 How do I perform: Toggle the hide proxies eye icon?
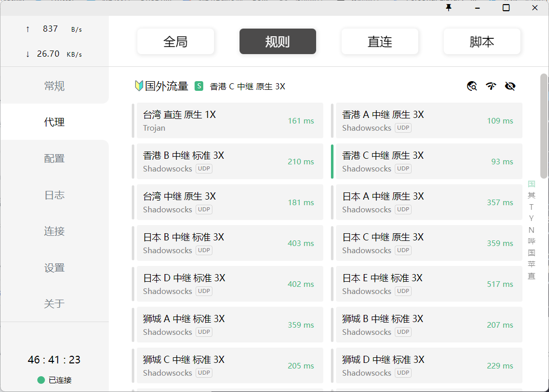coord(510,86)
